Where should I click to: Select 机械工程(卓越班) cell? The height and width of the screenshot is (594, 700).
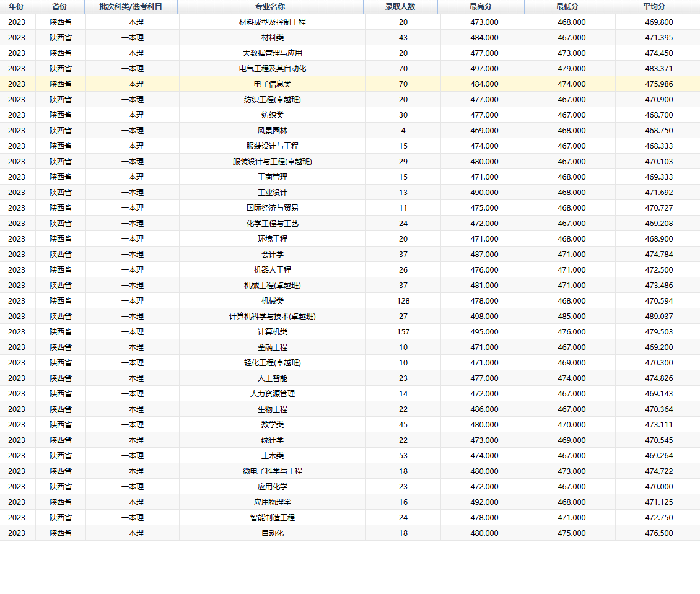pyautogui.click(x=273, y=285)
